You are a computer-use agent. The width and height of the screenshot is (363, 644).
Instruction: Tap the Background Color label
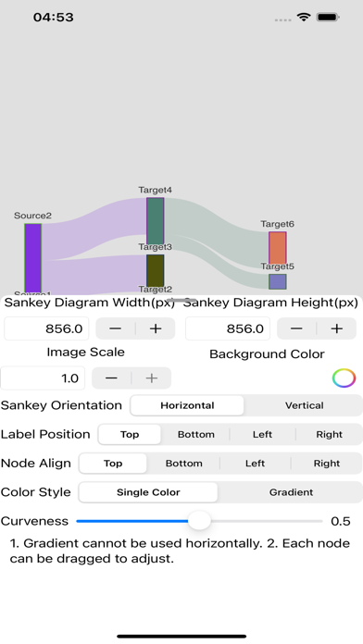tap(268, 354)
